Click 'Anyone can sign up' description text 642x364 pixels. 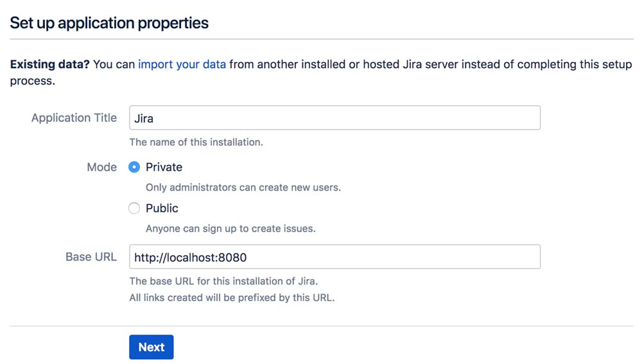[x=230, y=229]
